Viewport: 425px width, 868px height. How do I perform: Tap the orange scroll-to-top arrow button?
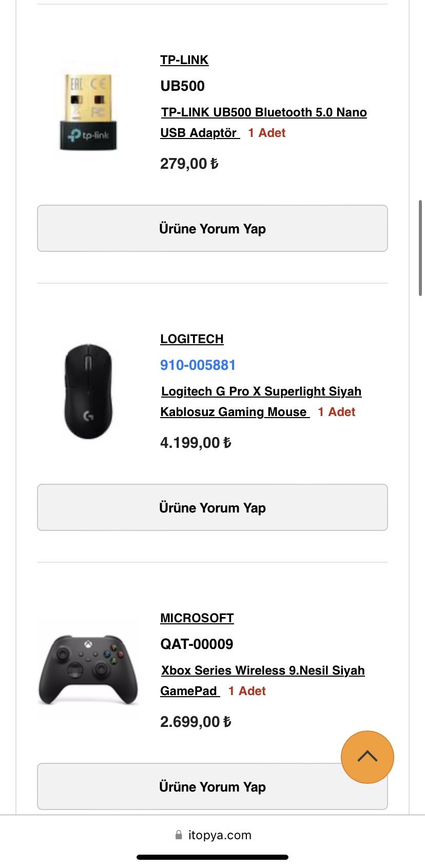[368, 757]
